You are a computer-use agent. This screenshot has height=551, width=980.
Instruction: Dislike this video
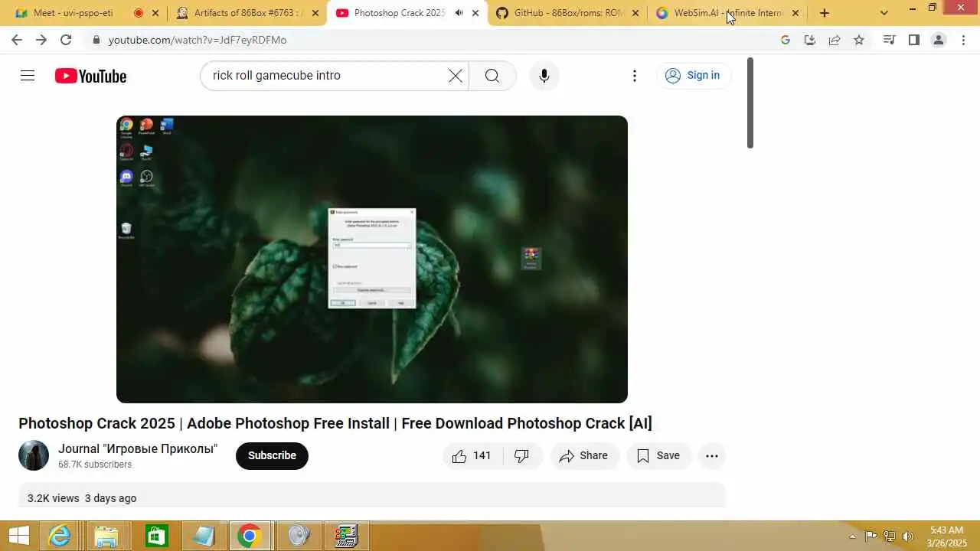522,456
